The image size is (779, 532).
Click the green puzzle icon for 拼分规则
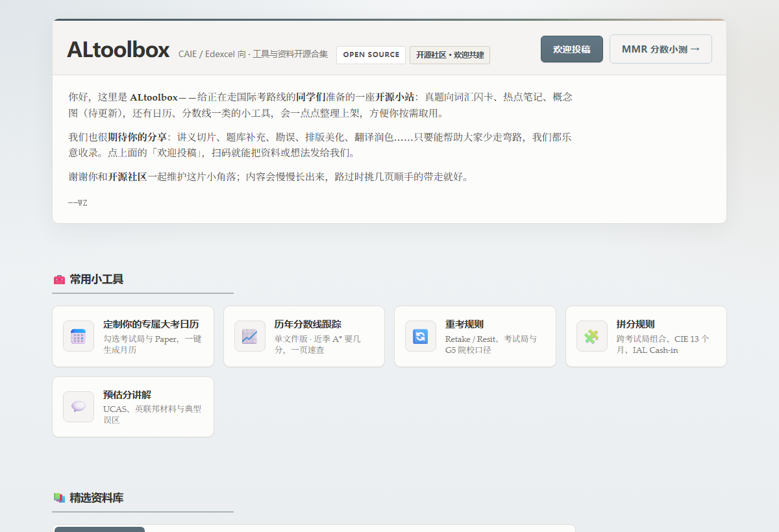(x=591, y=336)
